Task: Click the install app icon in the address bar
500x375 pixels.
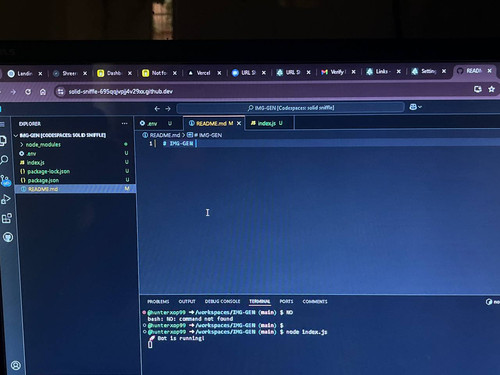Action: click(478, 89)
